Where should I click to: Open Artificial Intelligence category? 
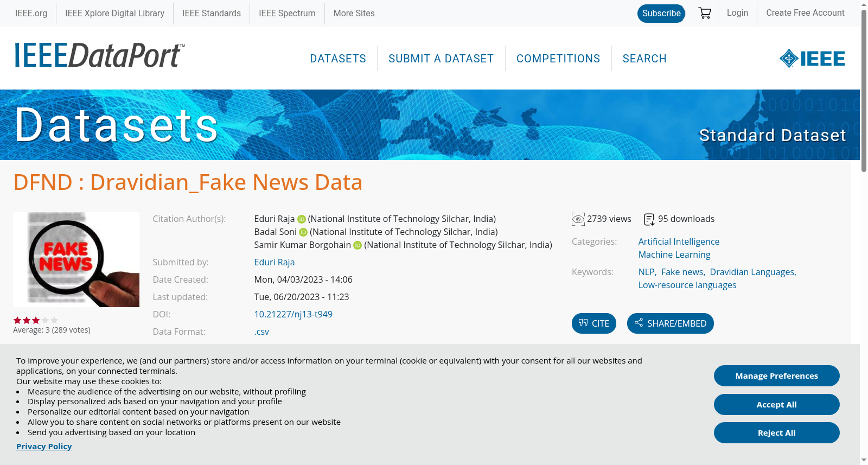679,241
